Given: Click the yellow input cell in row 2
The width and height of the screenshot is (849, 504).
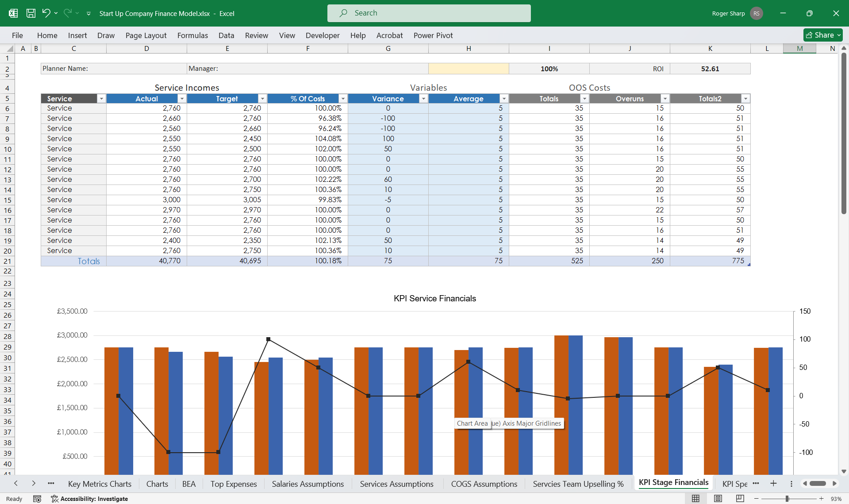Looking at the screenshot, I should pos(469,69).
